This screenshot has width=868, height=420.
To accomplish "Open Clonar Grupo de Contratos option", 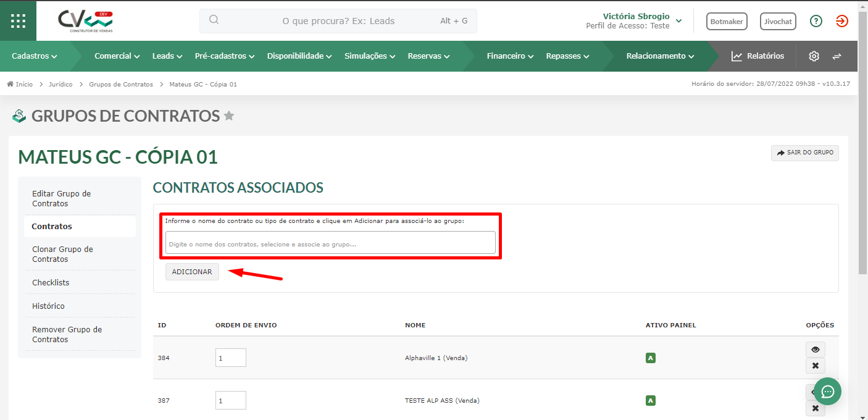I will (x=80, y=254).
